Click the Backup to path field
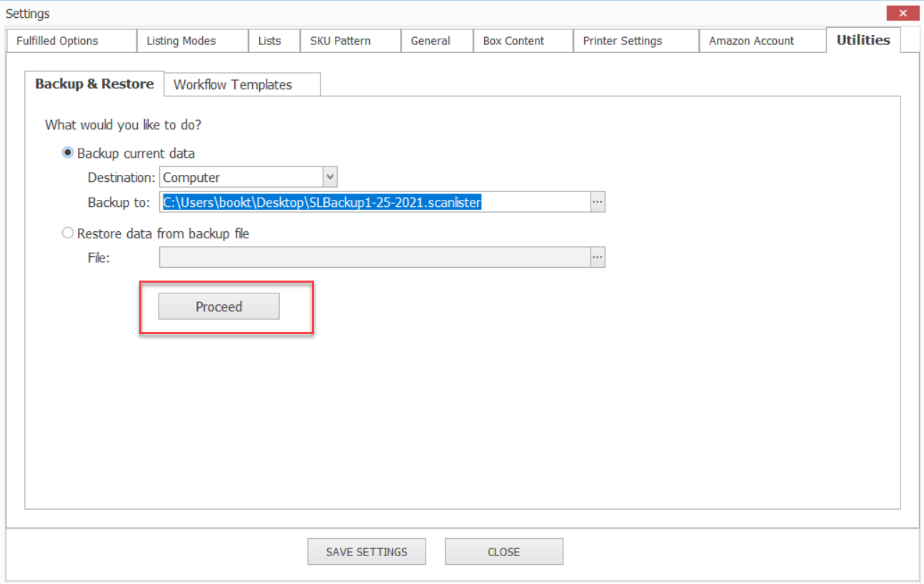Viewport: 924px width, 584px height. [375, 202]
